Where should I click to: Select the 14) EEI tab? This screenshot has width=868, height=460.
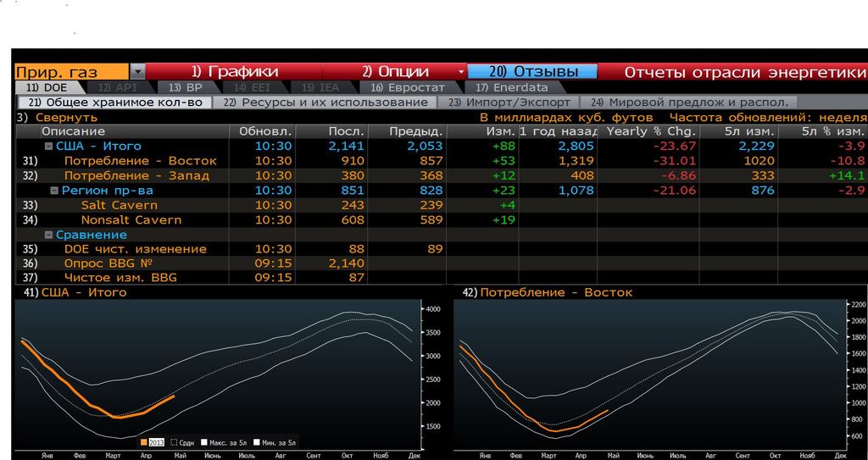coord(253,87)
